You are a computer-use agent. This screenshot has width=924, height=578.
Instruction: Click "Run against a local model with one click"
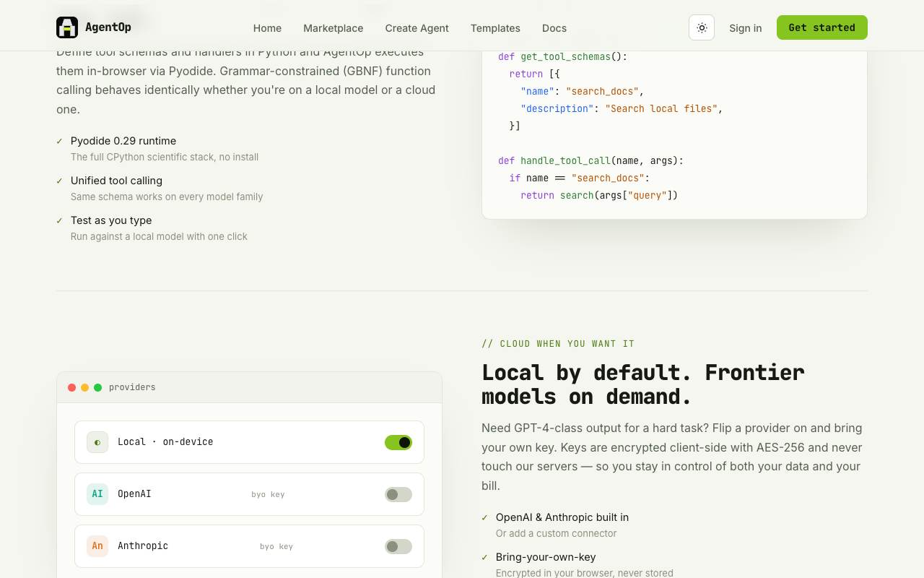click(x=159, y=236)
